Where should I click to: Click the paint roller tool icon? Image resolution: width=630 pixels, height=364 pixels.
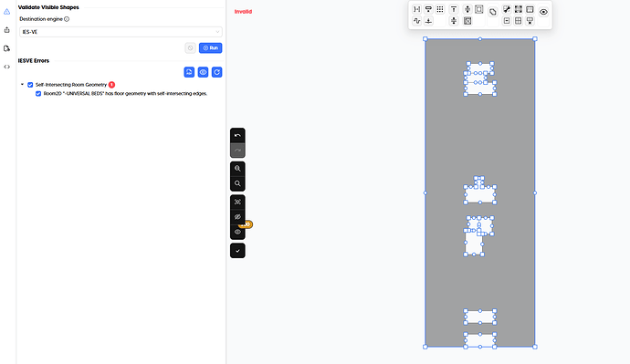[x=428, y=9]
